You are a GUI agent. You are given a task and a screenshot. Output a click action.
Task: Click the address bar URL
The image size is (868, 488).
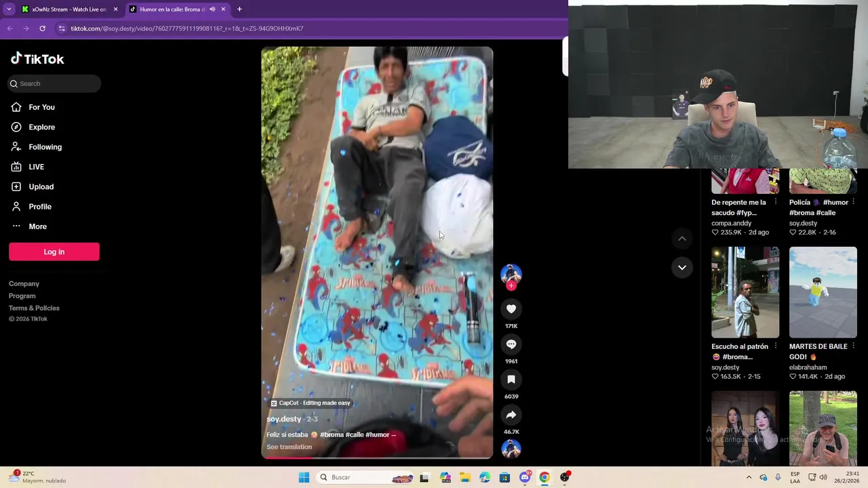tap(187, 28)
